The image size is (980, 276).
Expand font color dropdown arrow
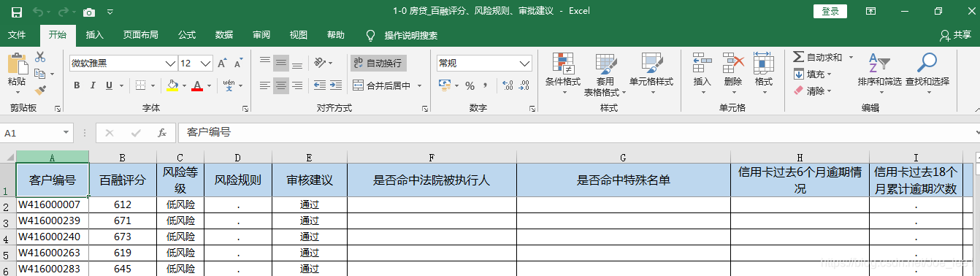click(x=209, y=85)
